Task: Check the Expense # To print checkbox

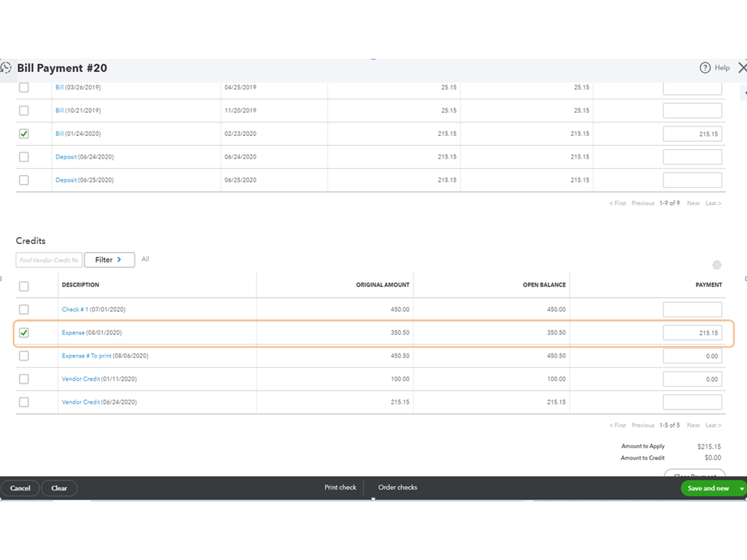Action: tap(24, 356)
